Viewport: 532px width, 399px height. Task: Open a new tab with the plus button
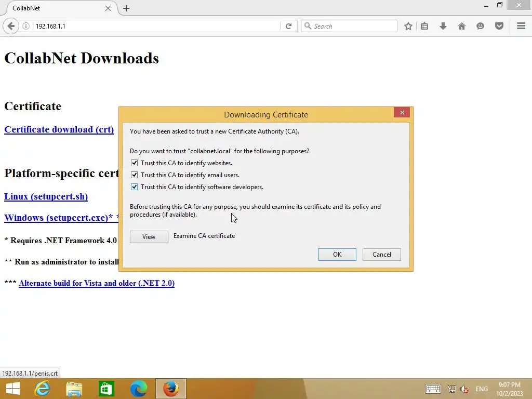pyautogui.click(x=126, y=8)
